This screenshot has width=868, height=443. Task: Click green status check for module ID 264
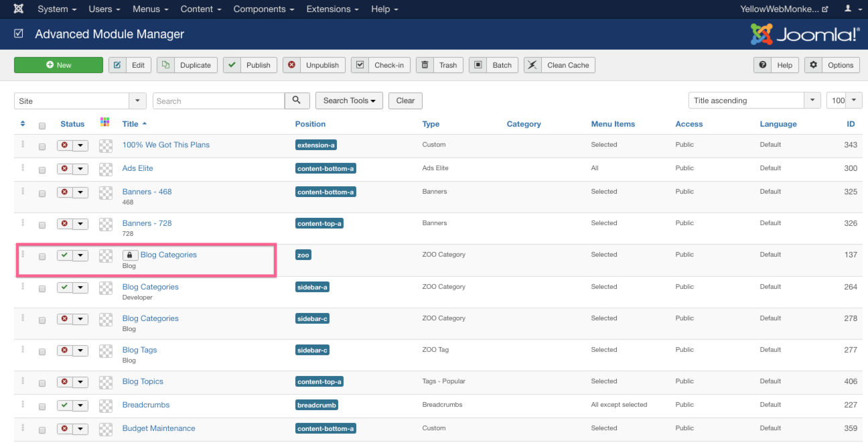coord(64,288)
